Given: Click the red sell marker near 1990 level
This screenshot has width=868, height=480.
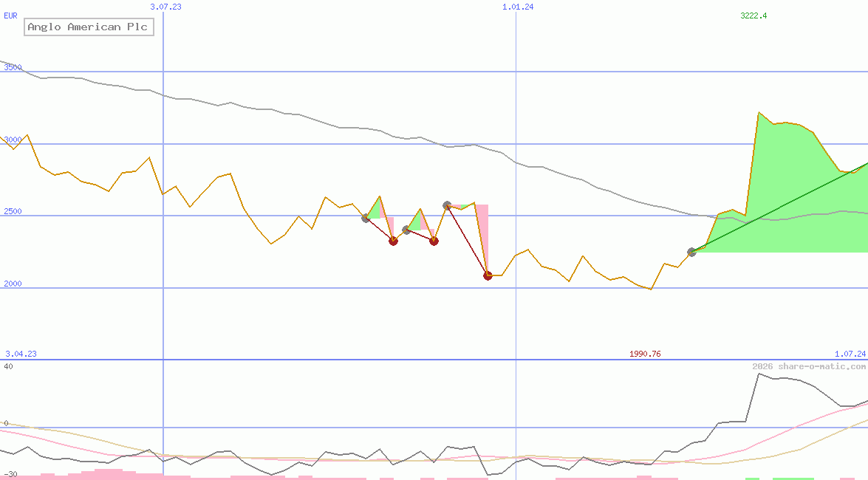Looking at the screenshot, I should pyautogui.click(x=488, y=275).
